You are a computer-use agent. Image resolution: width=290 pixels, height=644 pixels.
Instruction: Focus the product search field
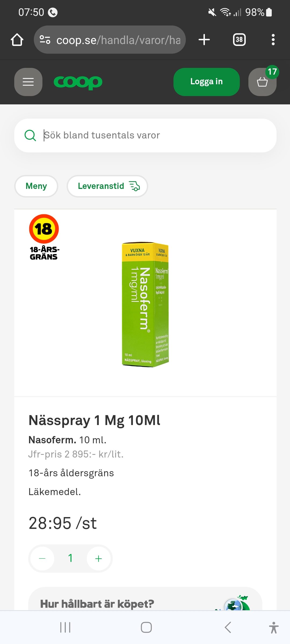click(x=156, y=136)
